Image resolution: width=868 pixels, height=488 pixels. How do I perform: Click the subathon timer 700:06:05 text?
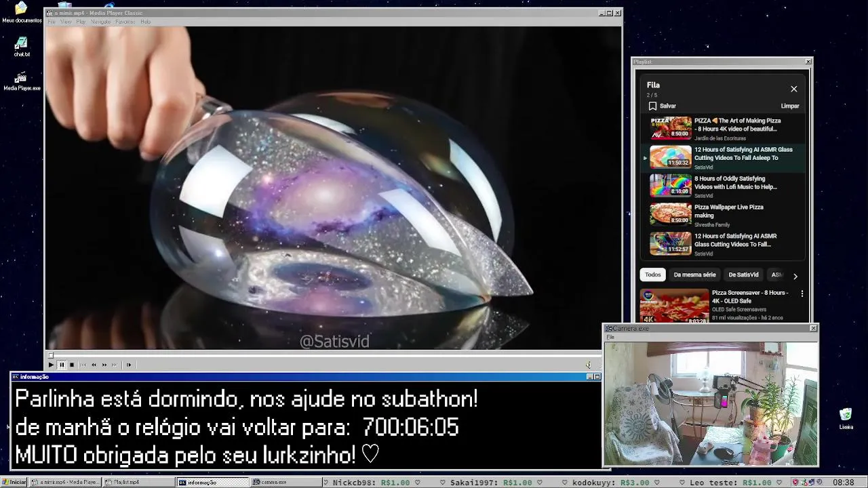(x=410, y=427)
